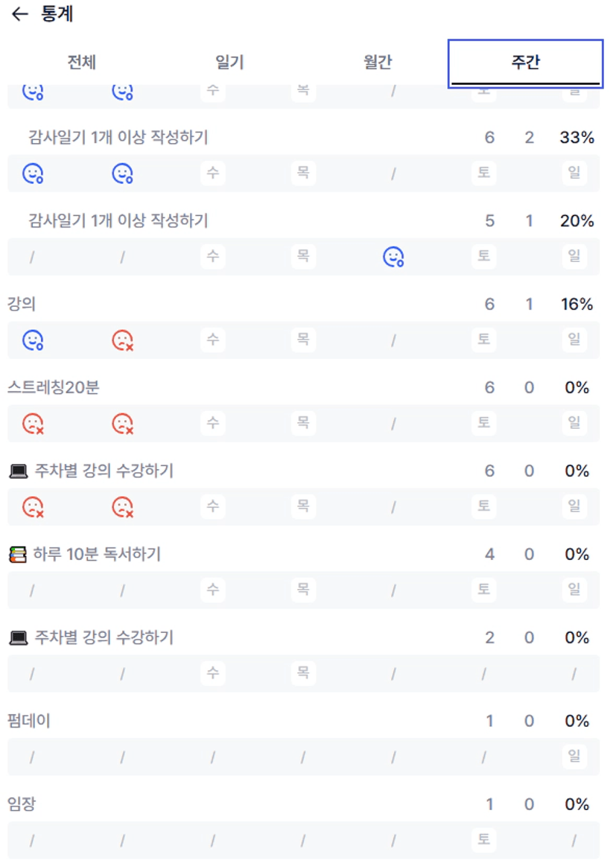This screenshot has height=863, width=616.
Task: Select the 주간 tab
Action: pyautogui.click(x=525, y=63)
